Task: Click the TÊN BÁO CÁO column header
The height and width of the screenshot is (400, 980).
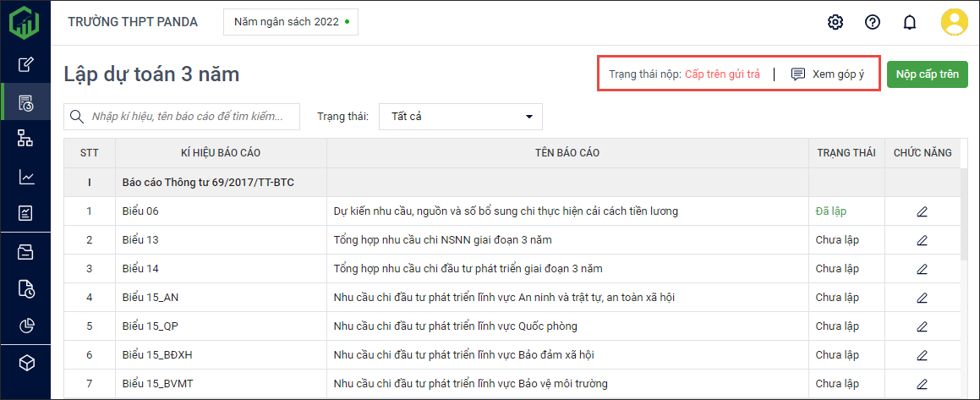Action: coord(567,153)
